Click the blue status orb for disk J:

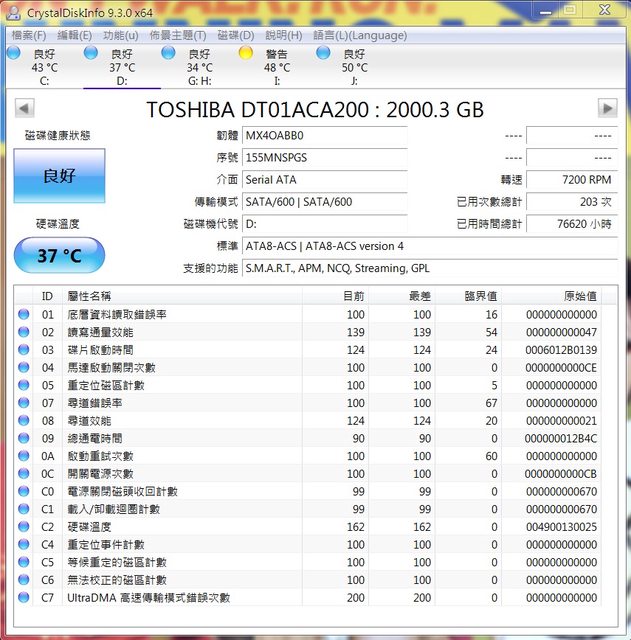pos(323,53)
